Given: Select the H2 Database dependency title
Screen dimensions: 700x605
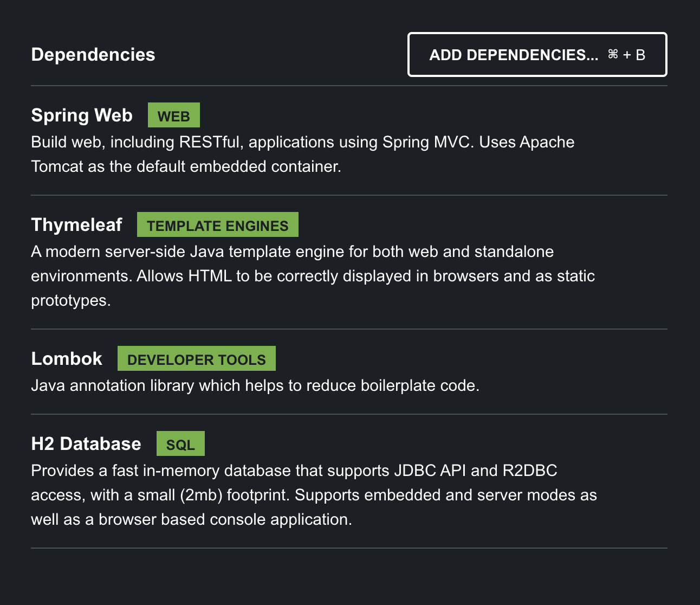Looking at the screenshot, I should (x=86, y=443).
